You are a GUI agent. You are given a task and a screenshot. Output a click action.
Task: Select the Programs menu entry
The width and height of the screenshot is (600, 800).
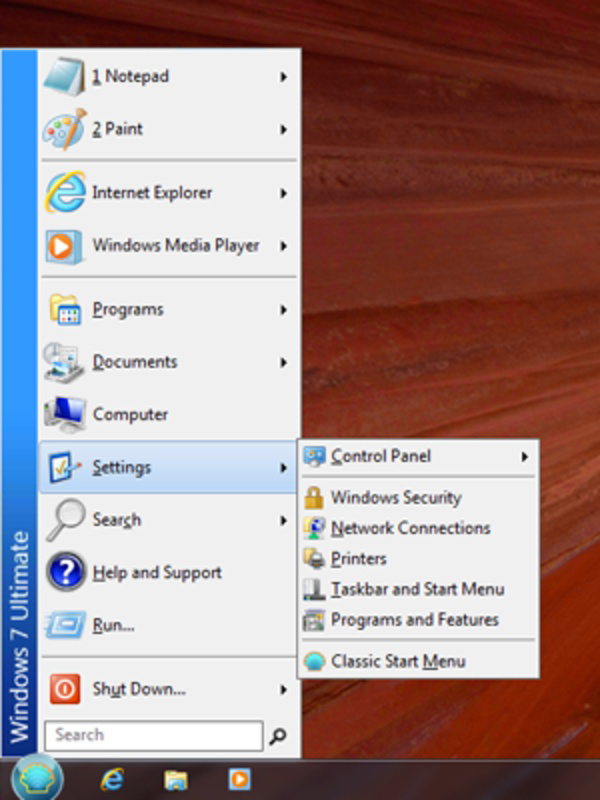(x=168, y=310)
